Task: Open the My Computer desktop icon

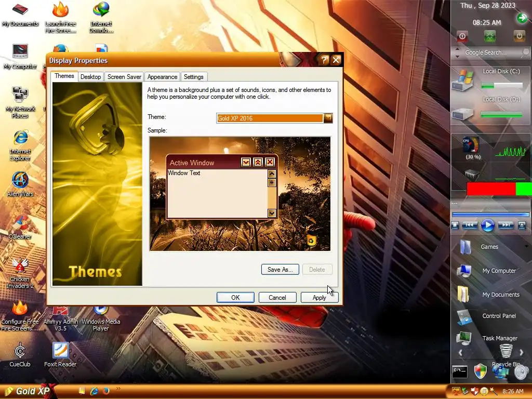Action: point(20,56)
